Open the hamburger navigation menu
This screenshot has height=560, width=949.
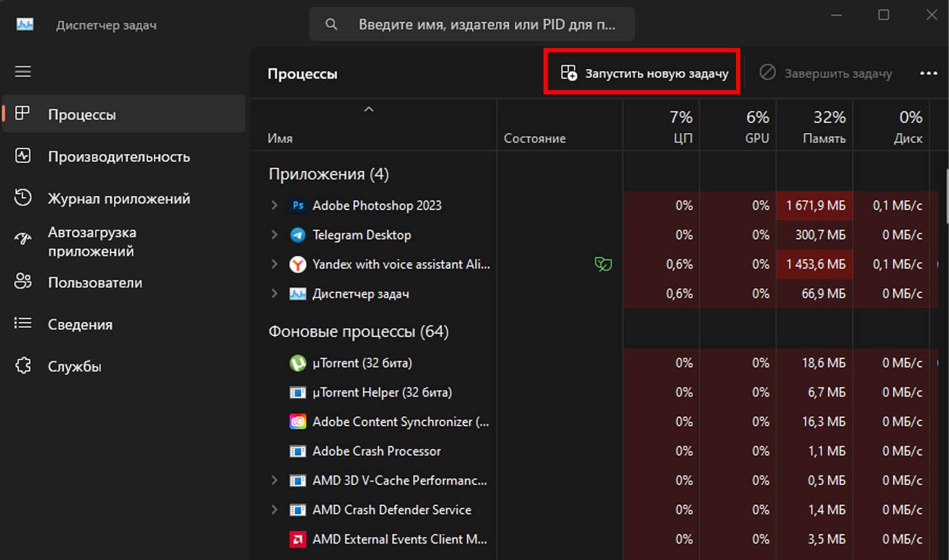click(23, 71)
